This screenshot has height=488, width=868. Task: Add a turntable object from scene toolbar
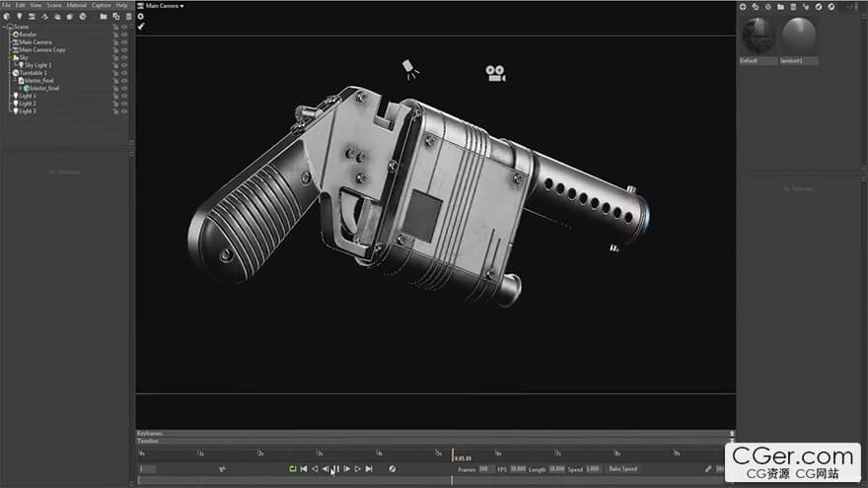coord(83,17)
